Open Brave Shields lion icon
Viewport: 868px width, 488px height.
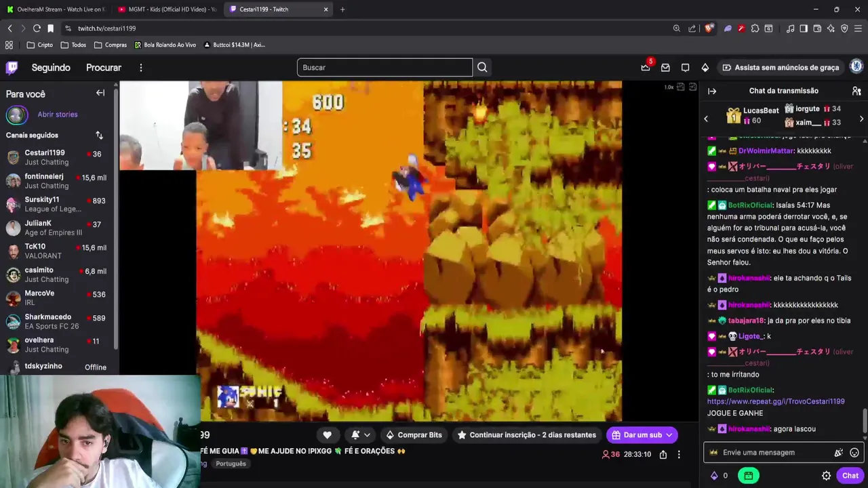point(709,28)
